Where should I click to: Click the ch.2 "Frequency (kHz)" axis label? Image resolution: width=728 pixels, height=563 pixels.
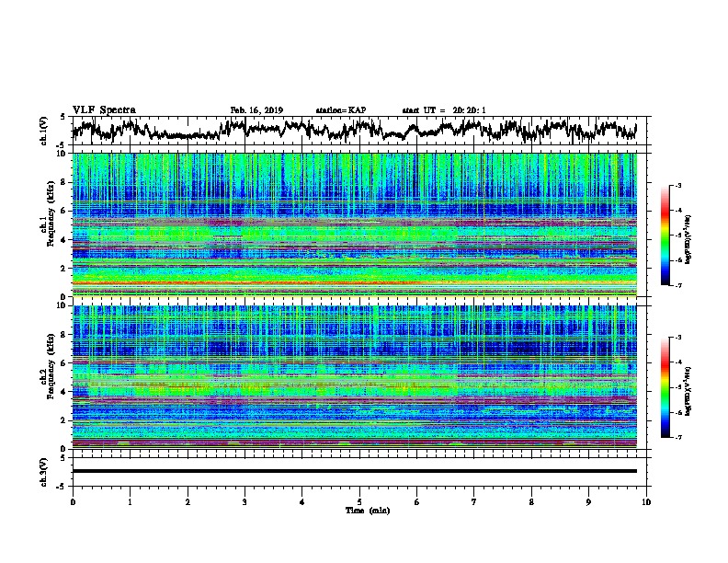pyautogui.click(x=51, y=366)
